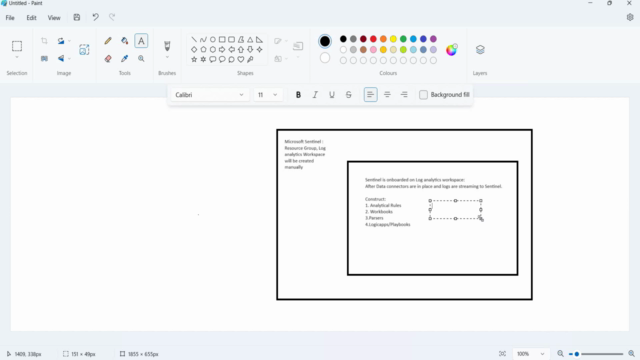640x360 pixels.
Task: Choose the Rectangle shape
Action: point(222,40)
